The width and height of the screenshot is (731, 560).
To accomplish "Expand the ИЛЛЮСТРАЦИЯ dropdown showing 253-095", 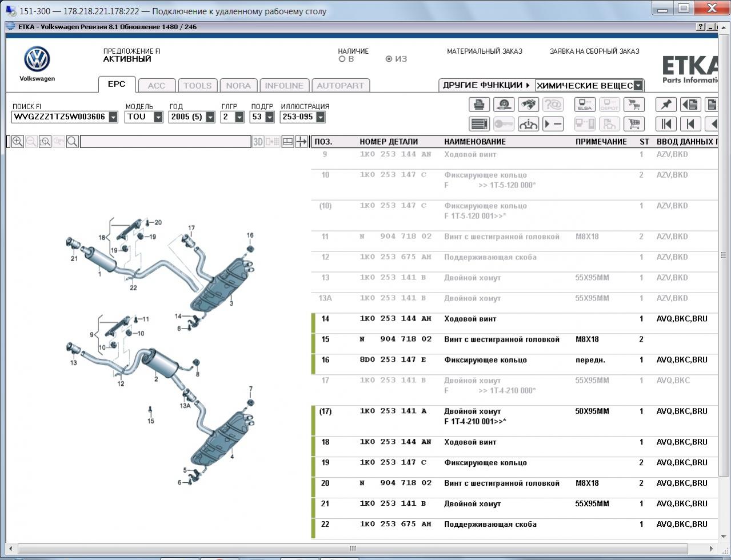I will tap(320, 117).
